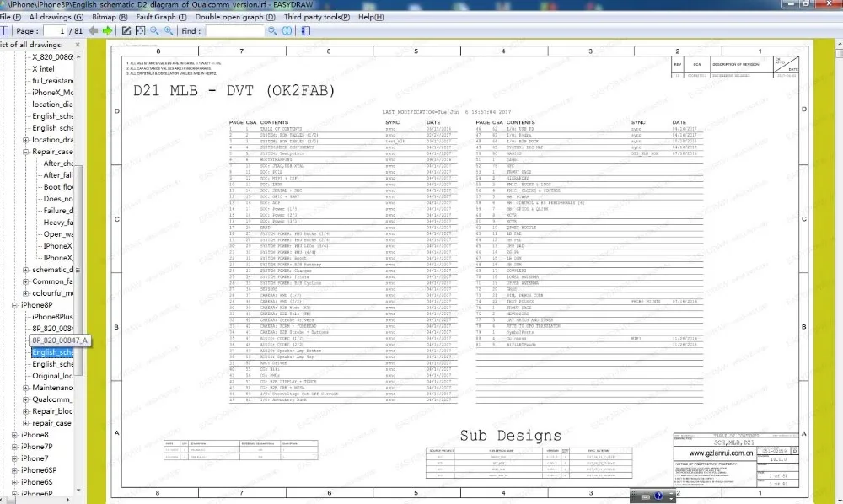The height and width of the screenshot is (504, 843).
Task: Expand the iPhone6SP tree node
Action: click(x=14, y=470)
